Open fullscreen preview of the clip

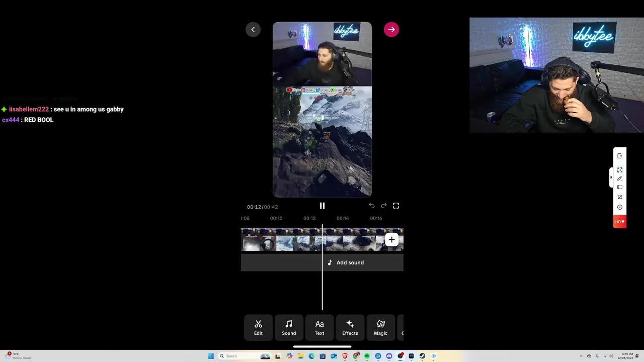coord(396,206)
